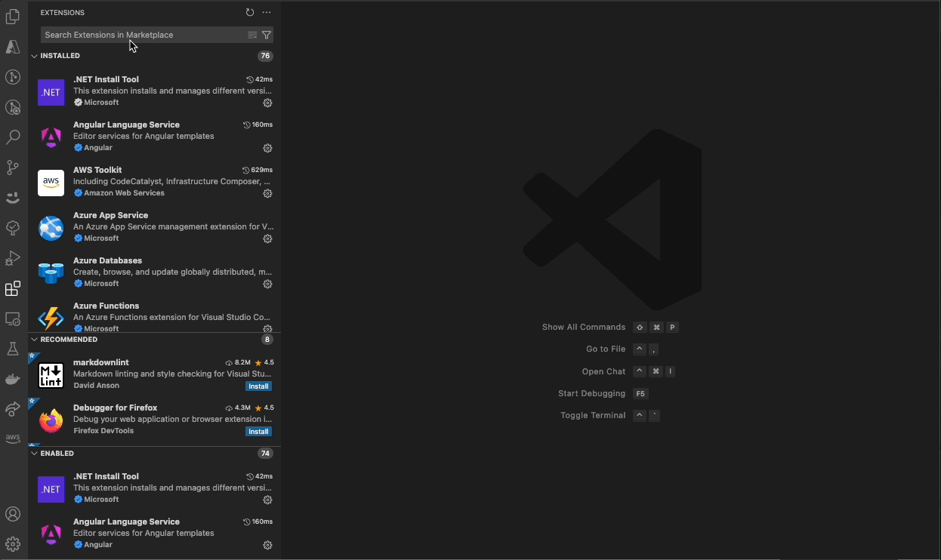The width and height of the screenshot is (941, 560).
Task: Open the Testing flask view
Action: pos(12,349)
